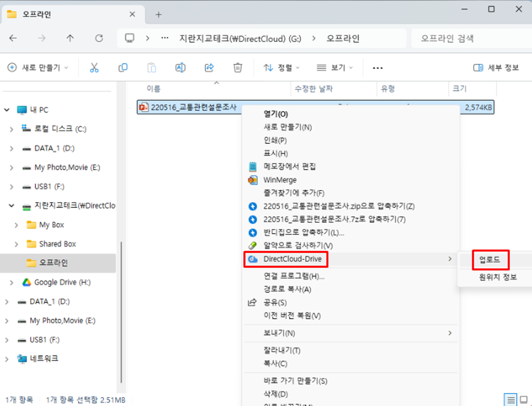This screenshot has width=532, height=406.
Task: Click the Copy icon in toolbar
Action: 123,68
